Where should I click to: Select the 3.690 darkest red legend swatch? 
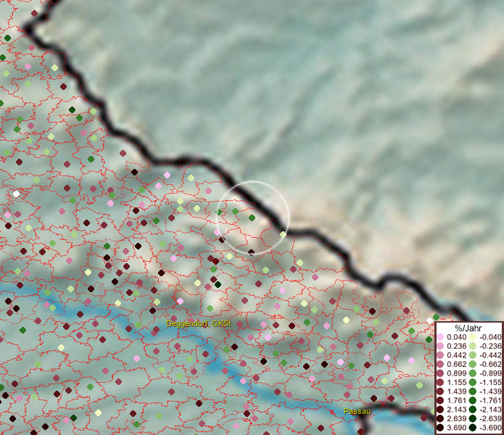[440, 428]
